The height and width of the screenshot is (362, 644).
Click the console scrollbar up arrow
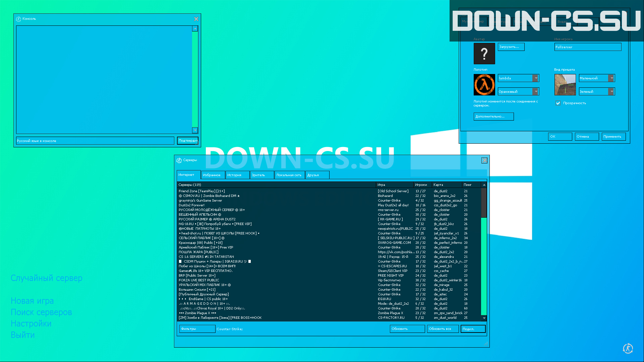(x=195, y=28)
